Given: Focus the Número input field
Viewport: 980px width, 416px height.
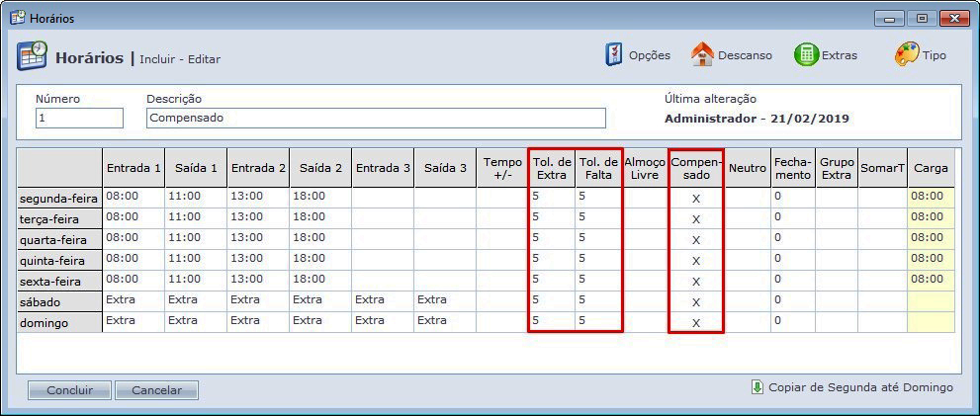Looking at the screenshot, I should pos(79,118).
